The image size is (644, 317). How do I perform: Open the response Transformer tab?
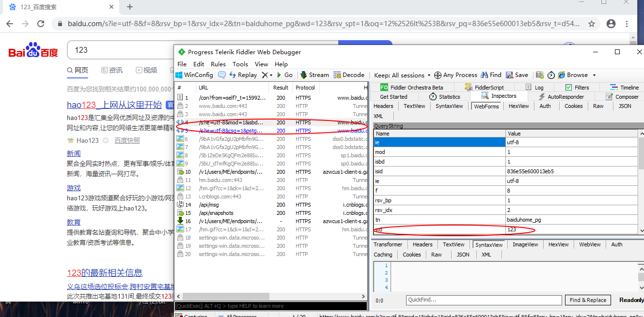tap(388, 244)
